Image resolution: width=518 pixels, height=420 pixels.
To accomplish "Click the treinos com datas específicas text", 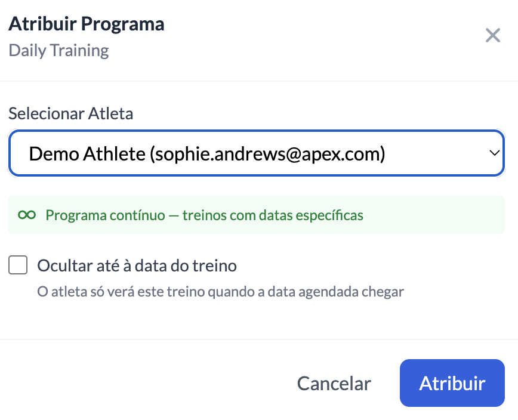I will [269, 215].
